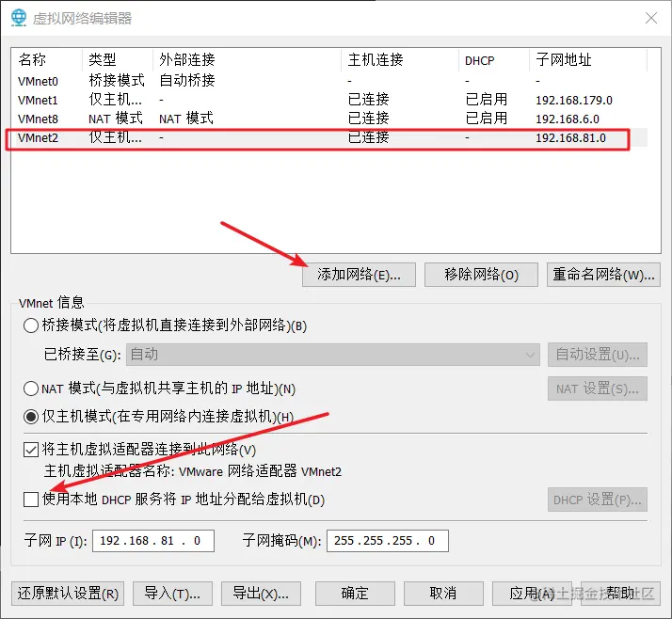This screenshot has height=619, width=672.
Task: Click the 帮助 button
Action: pyautogui.click(x=620, y=594)
